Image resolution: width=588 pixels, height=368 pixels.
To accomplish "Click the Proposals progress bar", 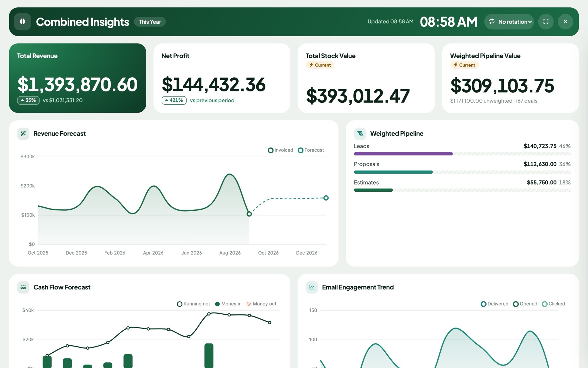I will click(393, 172).
